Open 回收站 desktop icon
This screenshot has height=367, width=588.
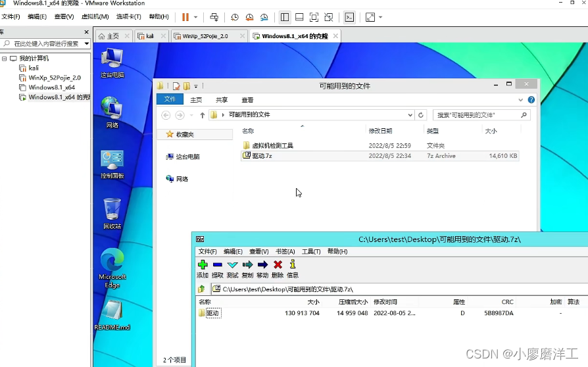pyautogui.click(x=112, y=214)
